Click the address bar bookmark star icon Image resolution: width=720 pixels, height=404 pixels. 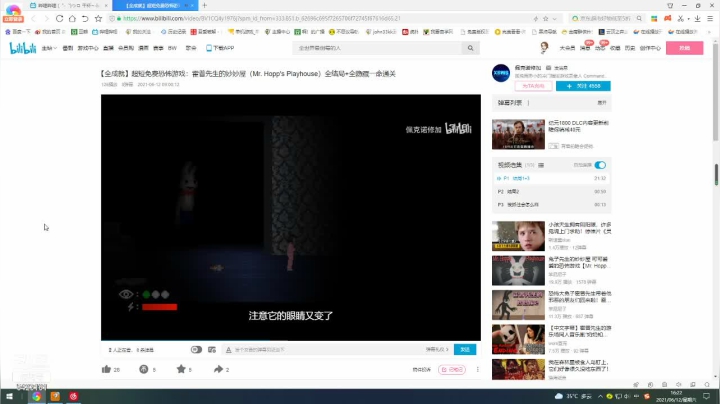[x=546, y=19]
